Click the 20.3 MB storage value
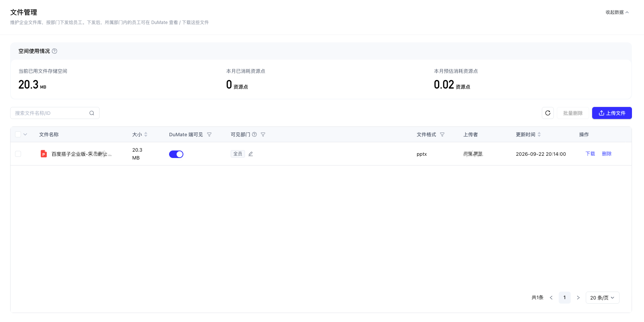644x322 pixels. tap(32, 85)
